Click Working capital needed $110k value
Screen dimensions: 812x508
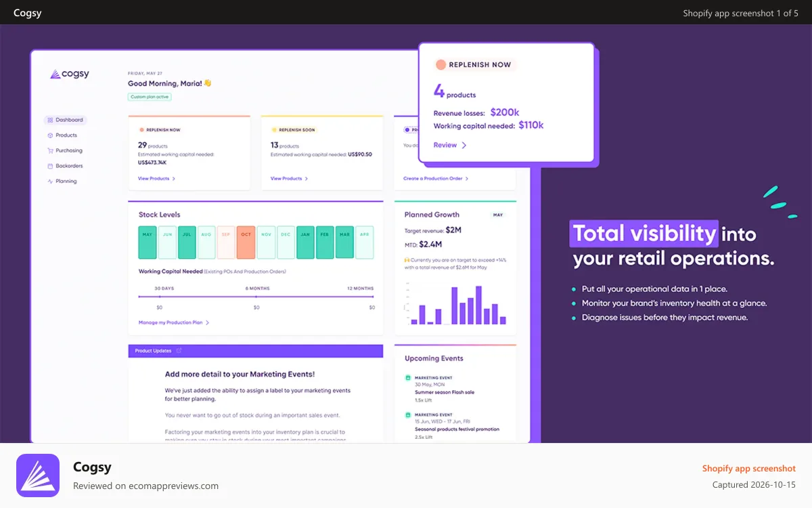pyautogui.click(x=531, y=125)
